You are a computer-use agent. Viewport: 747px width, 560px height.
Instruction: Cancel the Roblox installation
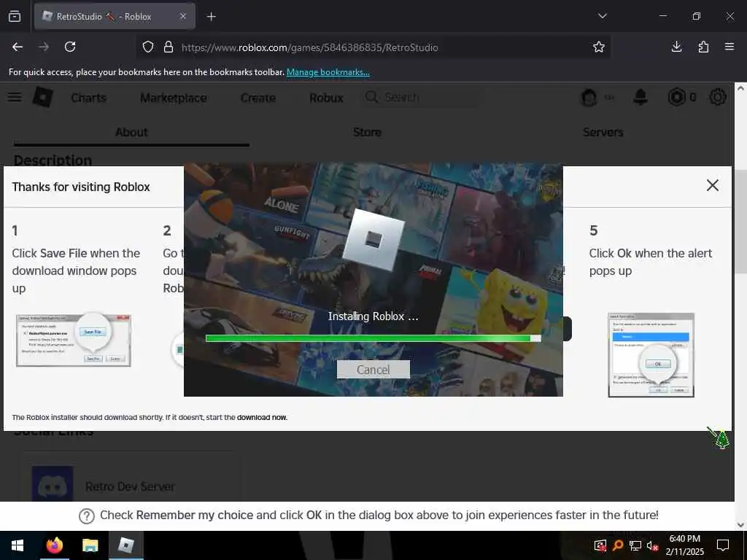pyautogui.click(x=373, y=370)
